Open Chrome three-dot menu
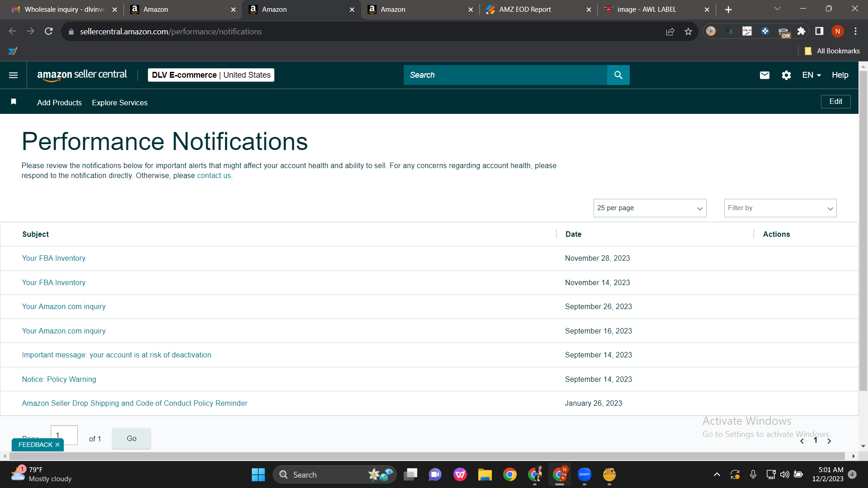Screen dimensions: 868x488 [855, 31]
